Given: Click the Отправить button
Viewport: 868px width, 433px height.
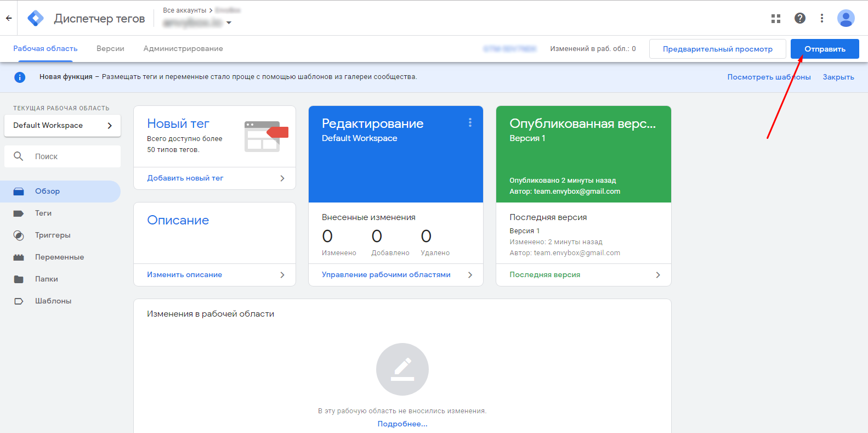Looking at the screenshot, I should (824, 49).
